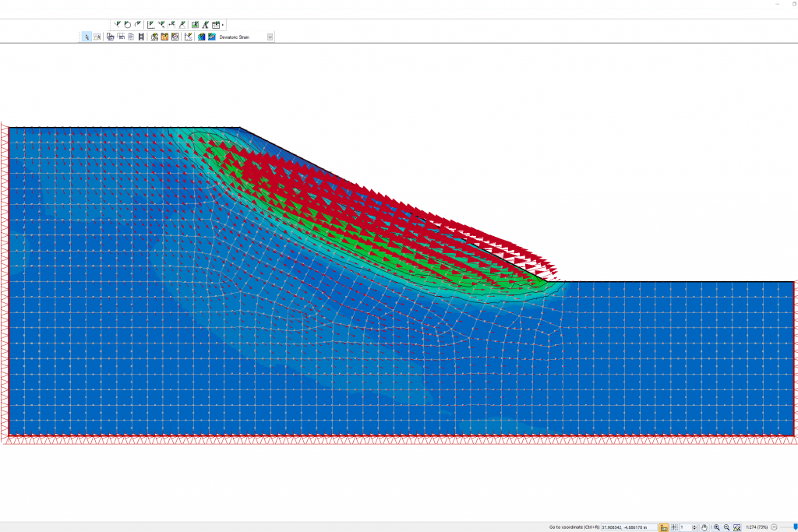
Task: Click the 1:274 zoom level indicator
Action: pyautogui.click(x=757, y=526)
